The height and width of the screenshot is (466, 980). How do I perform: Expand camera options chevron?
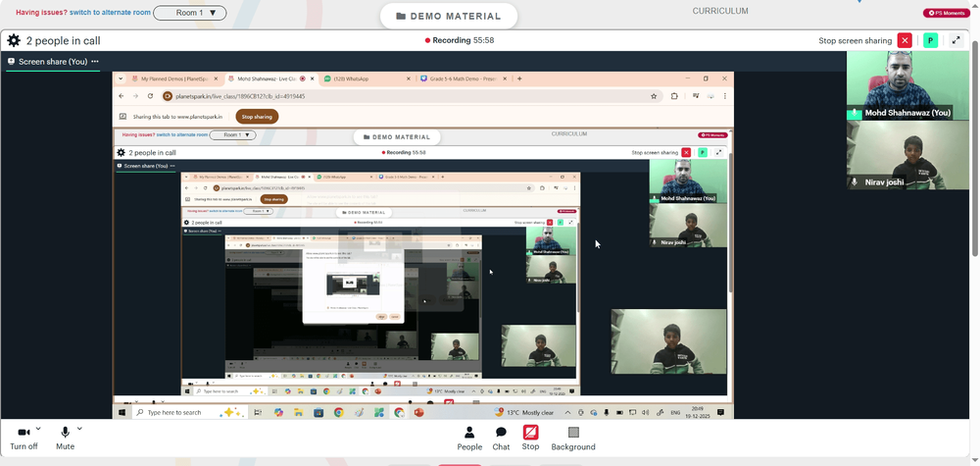pyautogui.click(x=39, y=429)
